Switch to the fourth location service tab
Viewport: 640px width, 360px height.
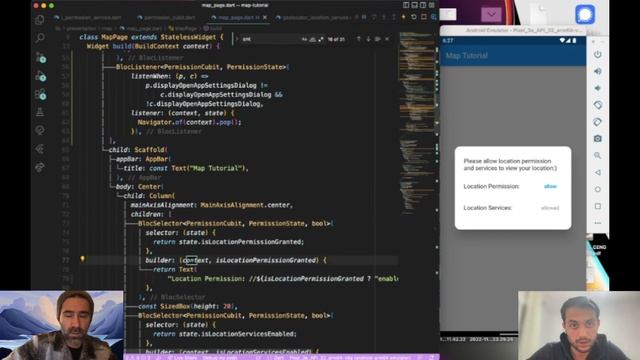[313, 18]
